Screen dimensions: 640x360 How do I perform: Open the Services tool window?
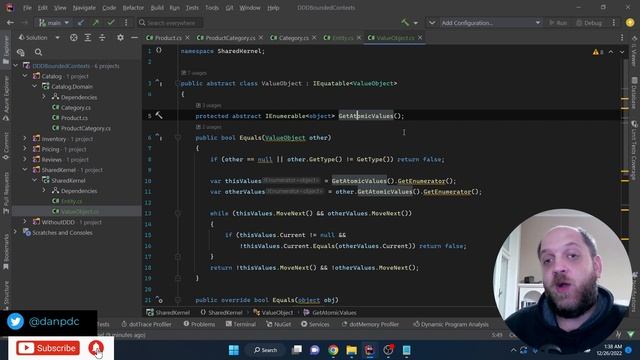pos(315,324)
